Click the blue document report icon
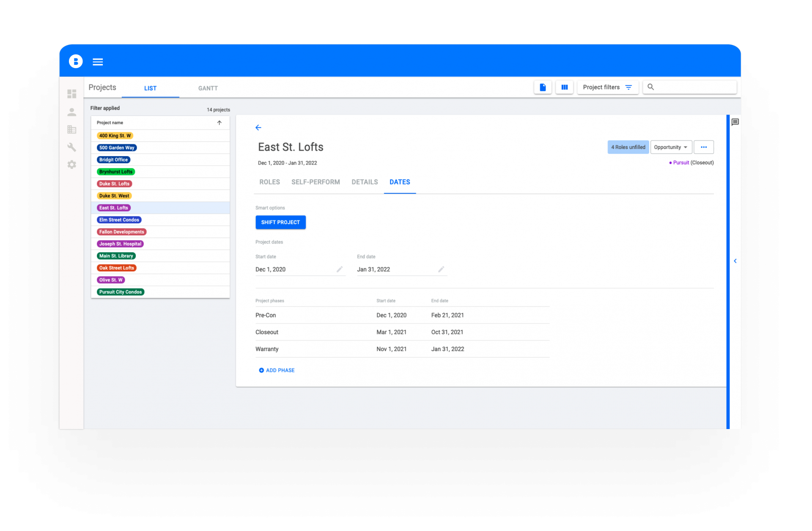The width and height of the screenshot is (812, 531). pos(543,87)
